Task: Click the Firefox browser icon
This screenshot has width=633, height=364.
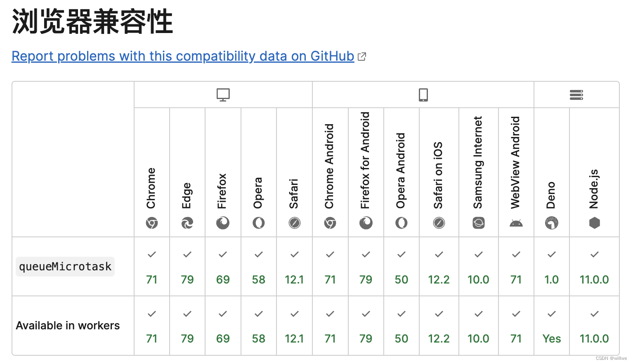Action: 223,223
